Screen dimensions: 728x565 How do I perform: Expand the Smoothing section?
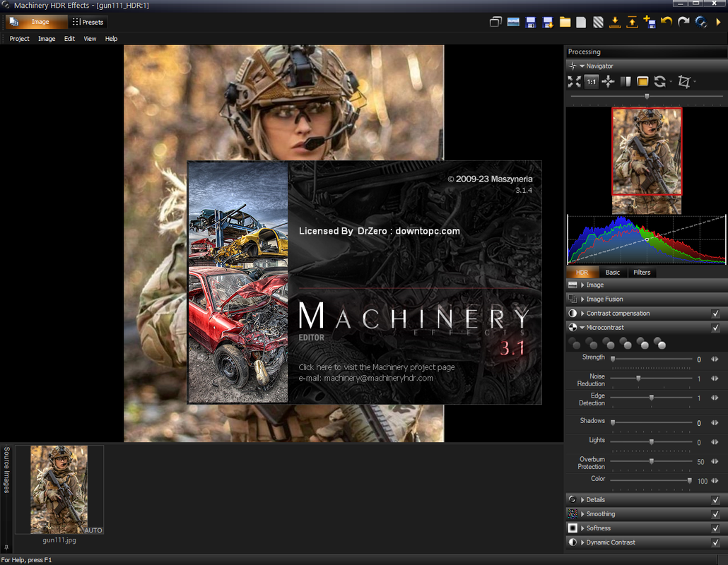pyautogui.click(x=582, y=514)
